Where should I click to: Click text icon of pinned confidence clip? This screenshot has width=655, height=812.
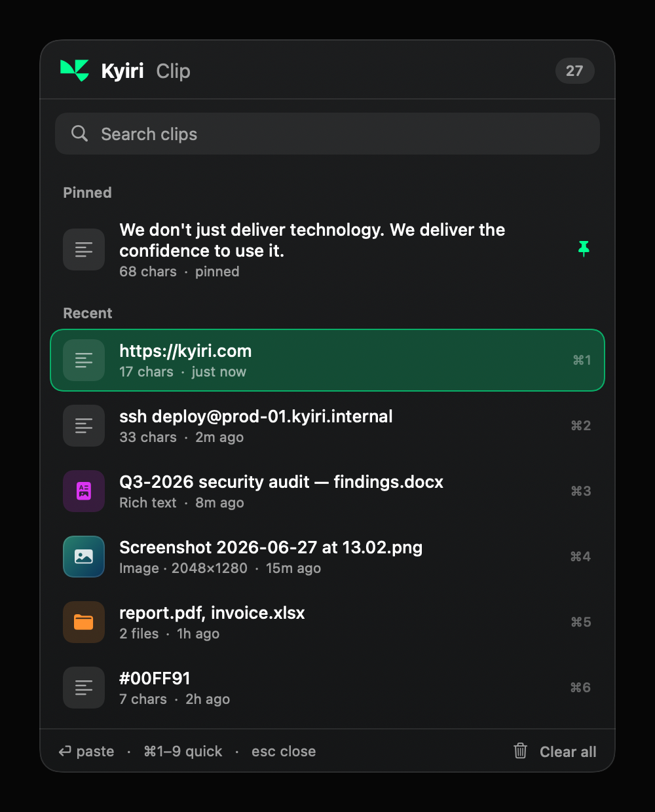click(84, 249)
